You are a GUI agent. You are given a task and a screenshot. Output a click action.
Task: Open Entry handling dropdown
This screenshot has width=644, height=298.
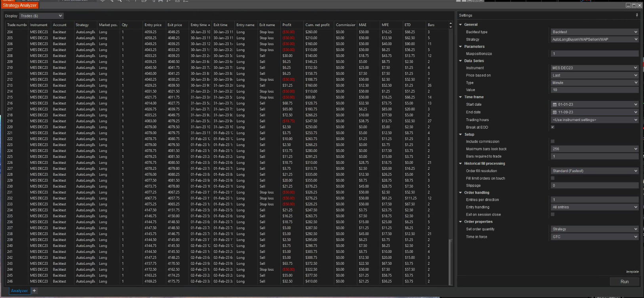[x=594, y=207]
